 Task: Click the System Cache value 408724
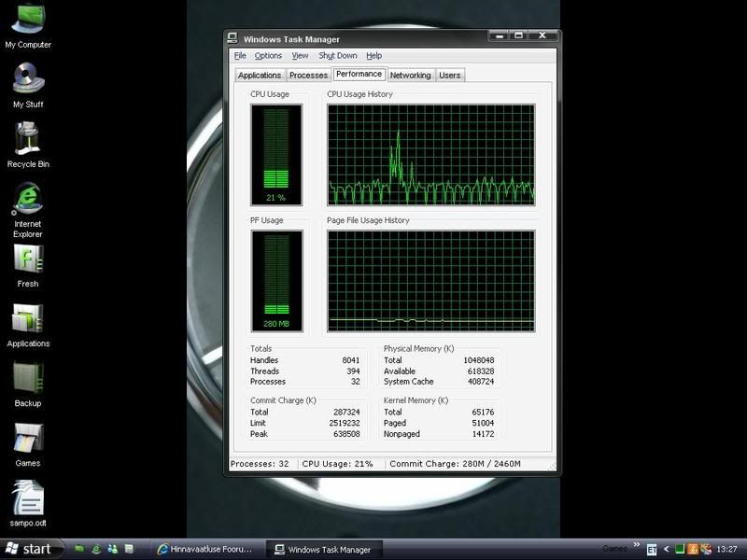tap(481, 382)
